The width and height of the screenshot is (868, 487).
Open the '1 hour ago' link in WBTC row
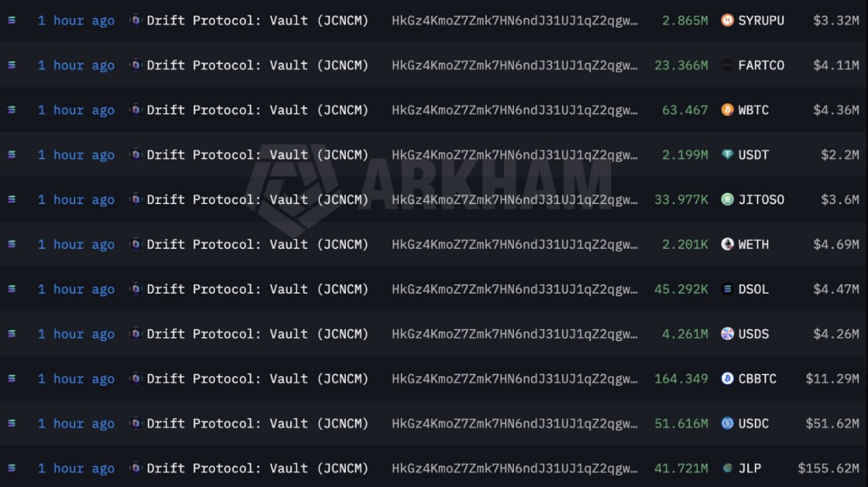[x=76, y=110]
